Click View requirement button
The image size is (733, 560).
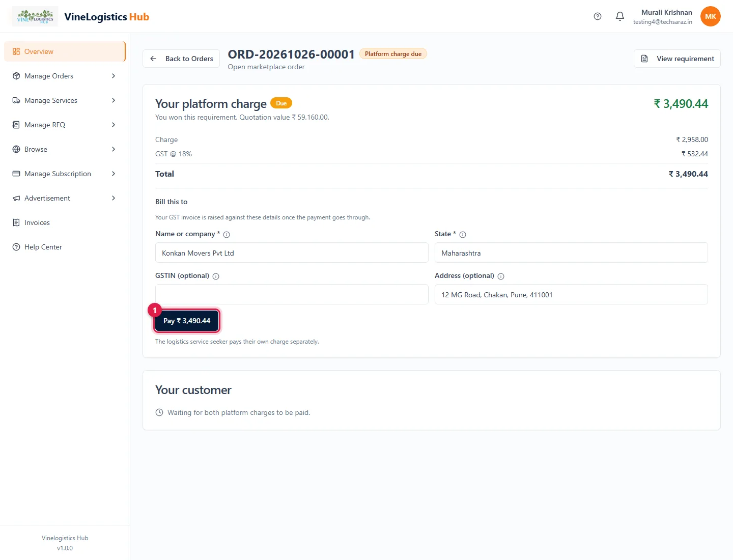click(x=677, y=59)
